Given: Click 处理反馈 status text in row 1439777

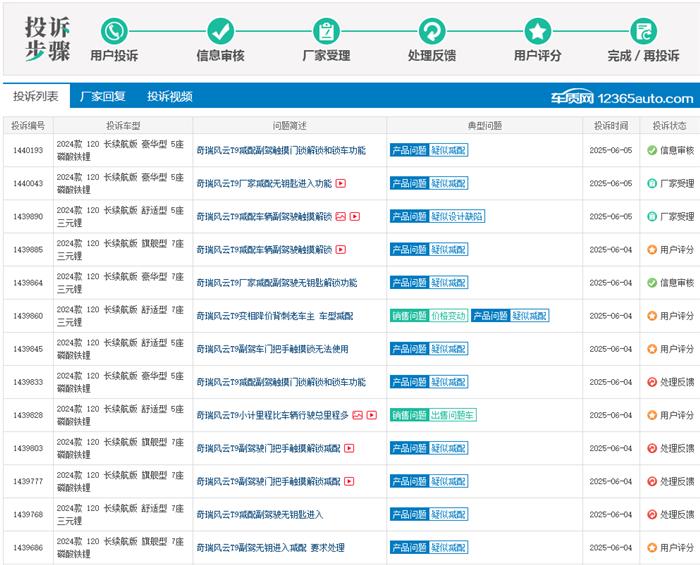Looking at the screenshot, I should [x=677, y=481].
